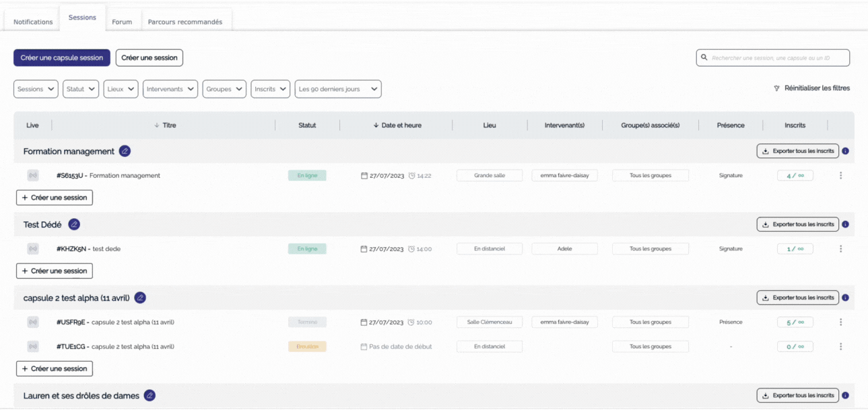Click the edit pencil next to Test Dédé

pyautogui.click(x=74, y=224)
